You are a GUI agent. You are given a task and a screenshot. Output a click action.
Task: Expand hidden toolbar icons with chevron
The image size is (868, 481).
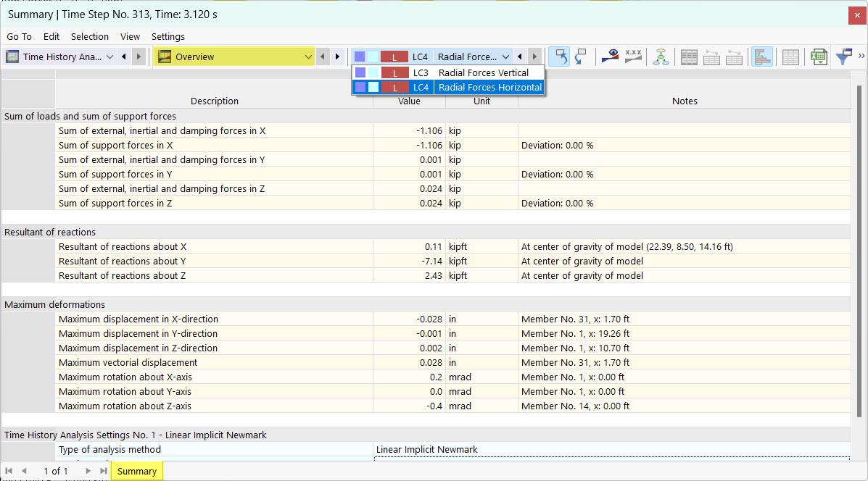pos(861,56)
